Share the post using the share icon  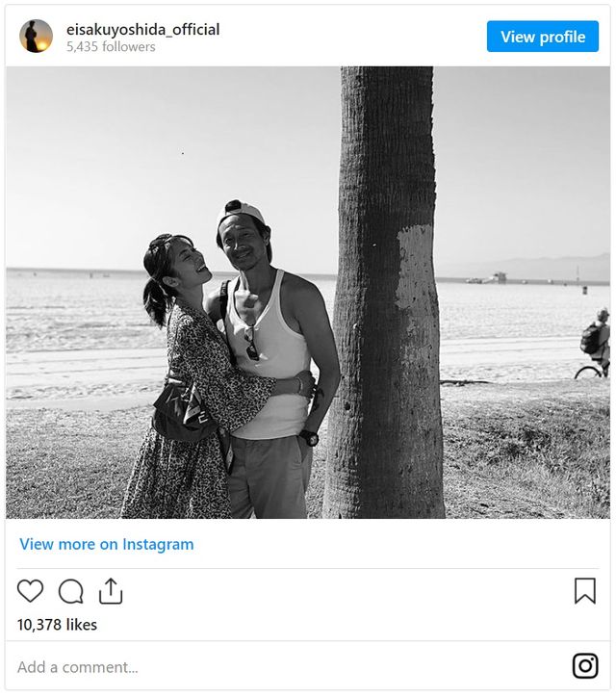point(111,590)
